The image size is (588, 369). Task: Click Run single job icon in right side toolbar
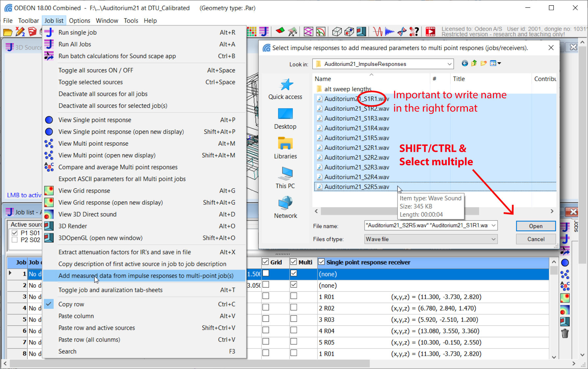click(x=565, y=239)
